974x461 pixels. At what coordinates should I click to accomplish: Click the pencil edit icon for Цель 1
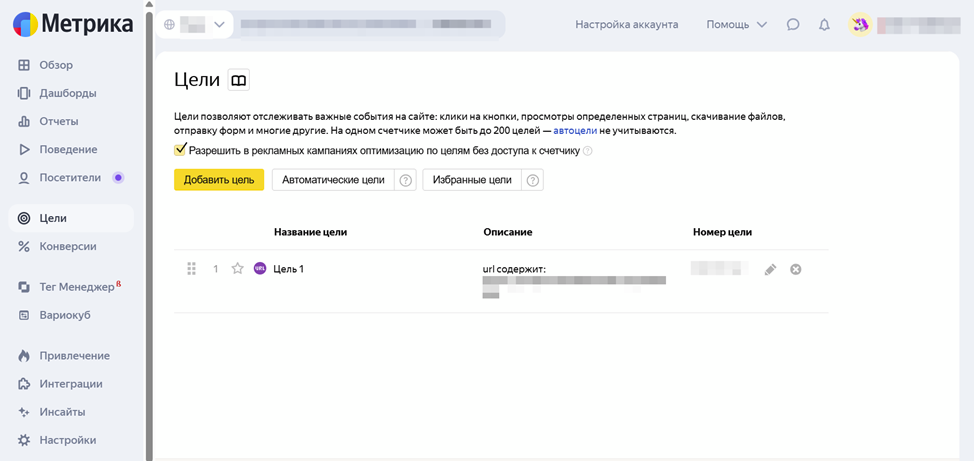click(x=770, y=269)
